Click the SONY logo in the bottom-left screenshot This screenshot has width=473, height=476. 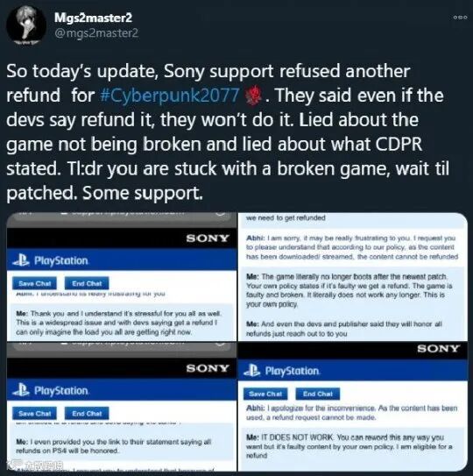click(x=208, y=368)
